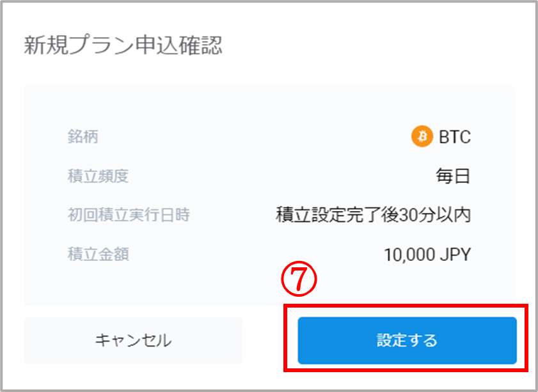Click the circled number 7 annotation
This screenshot has height=392, width=538.
pyautogui.click(x=299, y=279)
